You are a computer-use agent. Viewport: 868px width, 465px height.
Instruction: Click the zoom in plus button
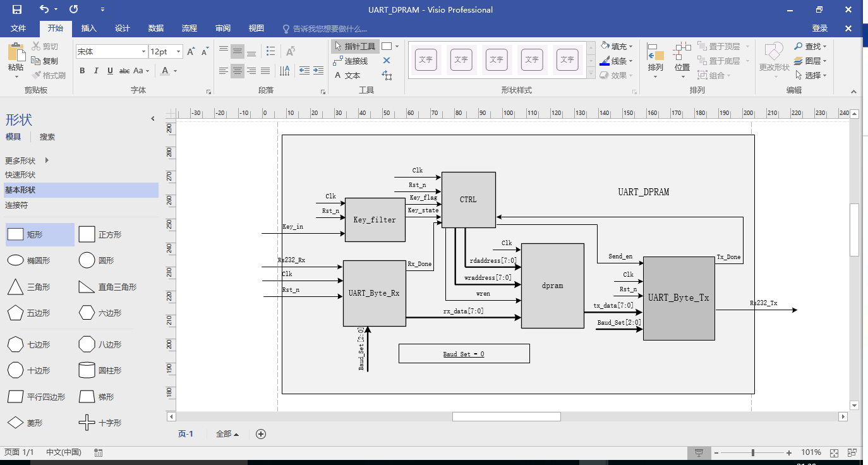coord(789,453)
